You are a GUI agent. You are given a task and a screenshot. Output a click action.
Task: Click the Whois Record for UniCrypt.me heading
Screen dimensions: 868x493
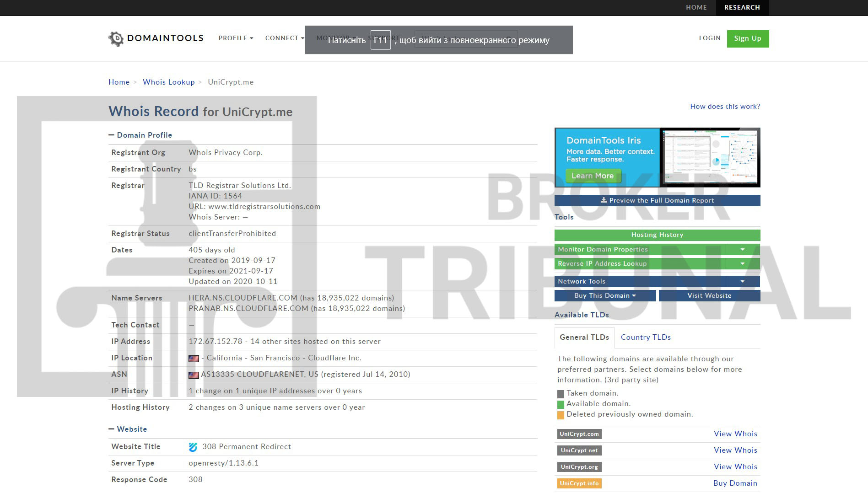(200, 112)
